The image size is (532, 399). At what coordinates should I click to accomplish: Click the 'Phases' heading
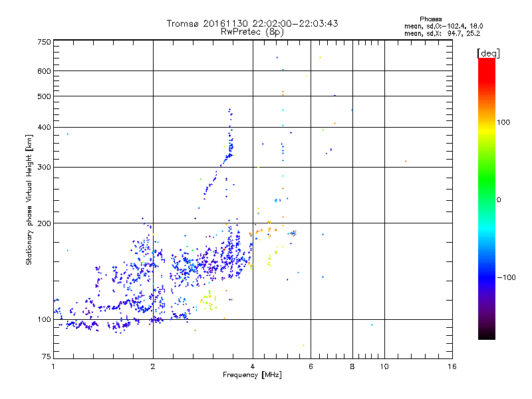point(430,19)
